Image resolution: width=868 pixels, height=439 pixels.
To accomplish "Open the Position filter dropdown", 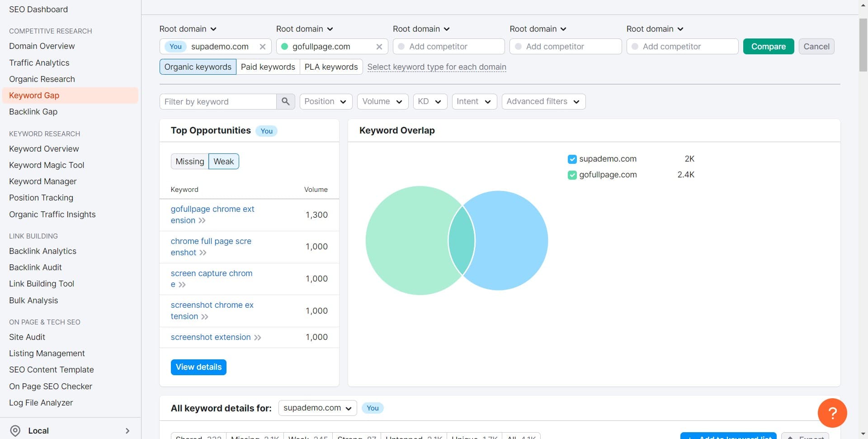I will coord(325,101).
